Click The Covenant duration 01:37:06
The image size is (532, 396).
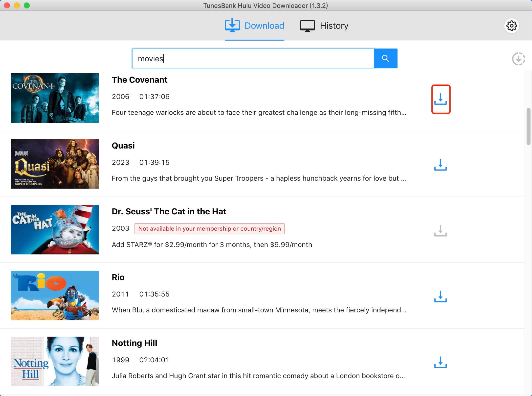point(154,97)
